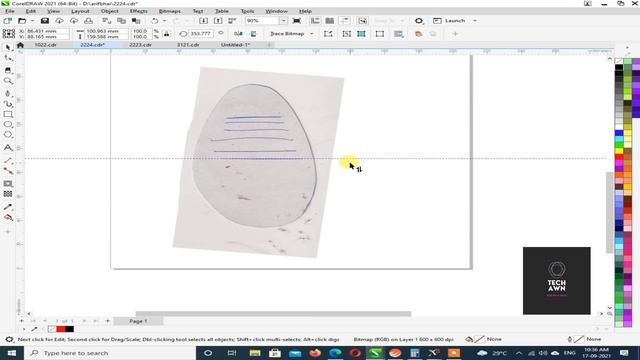The height and width of the screenshot is (360, 640).
Task: Select the Artistic Media tool
Action: click(x=8, y=104)
